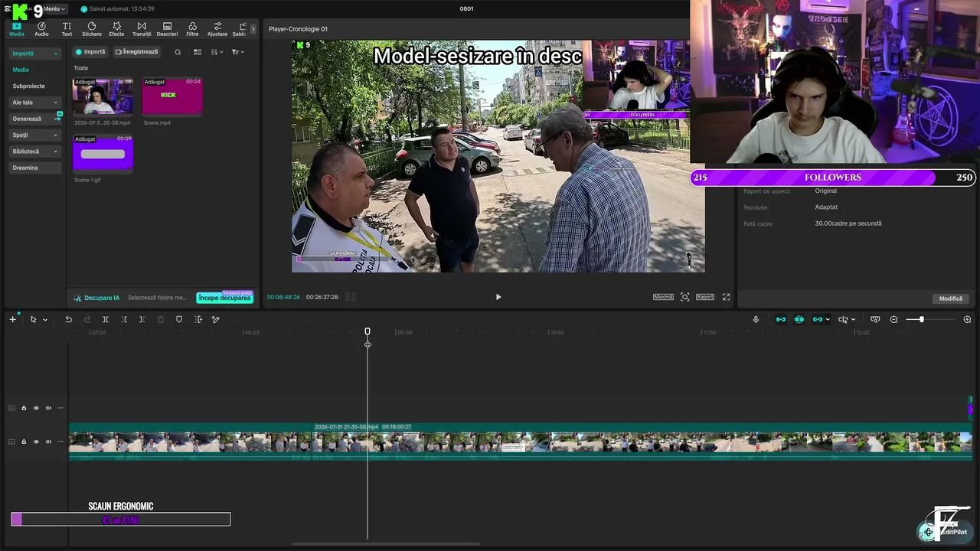Toggle auto snapping on timeline

point(799,319)
